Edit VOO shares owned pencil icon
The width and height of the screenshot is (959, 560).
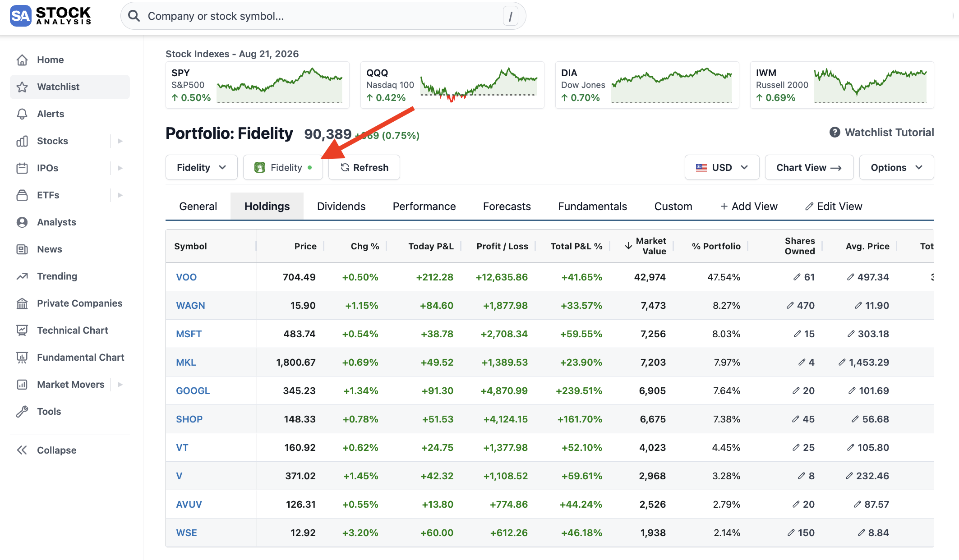coord(797,277)
